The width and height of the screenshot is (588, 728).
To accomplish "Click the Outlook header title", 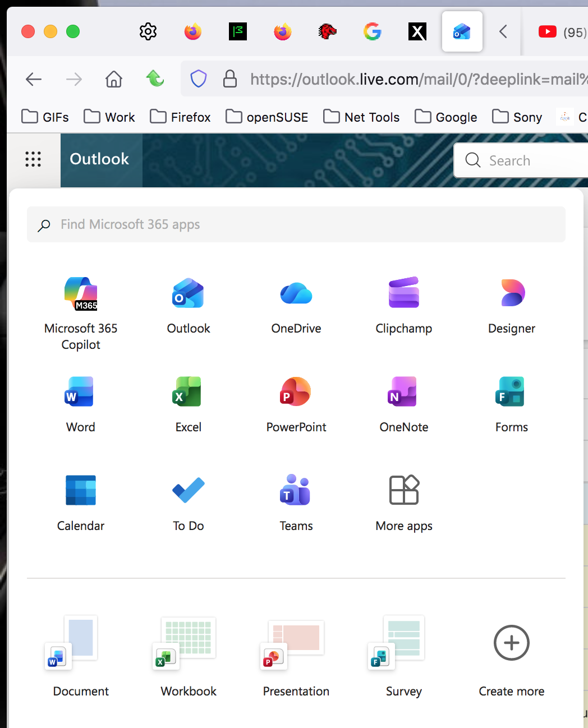I will pyautogui.click(x=99, y=159).
